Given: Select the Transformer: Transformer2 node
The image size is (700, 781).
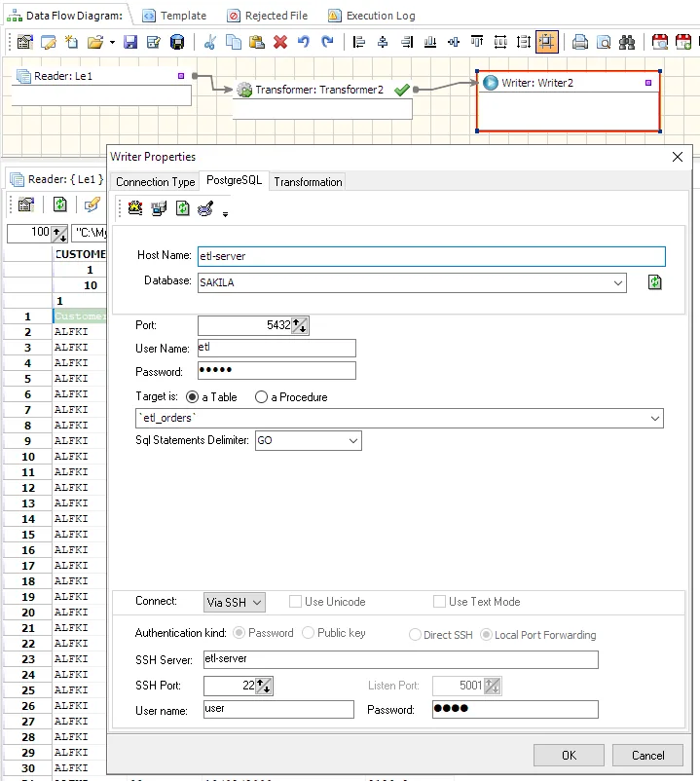Looking at the screenshot, I should coord(322,99).
